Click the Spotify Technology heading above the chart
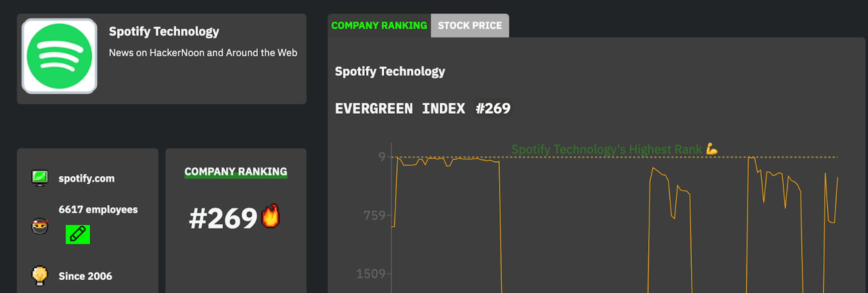This screenshot has width=868, height=293. point(390,71)
